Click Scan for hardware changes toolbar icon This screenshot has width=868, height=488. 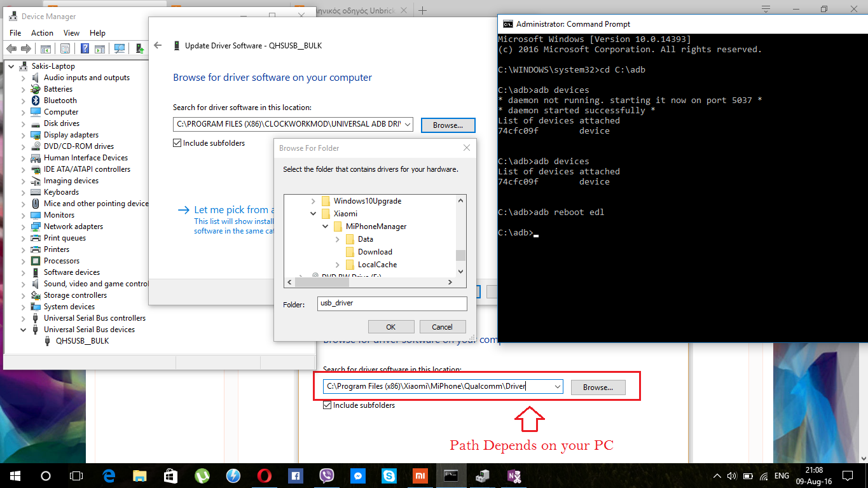point(119,49)
